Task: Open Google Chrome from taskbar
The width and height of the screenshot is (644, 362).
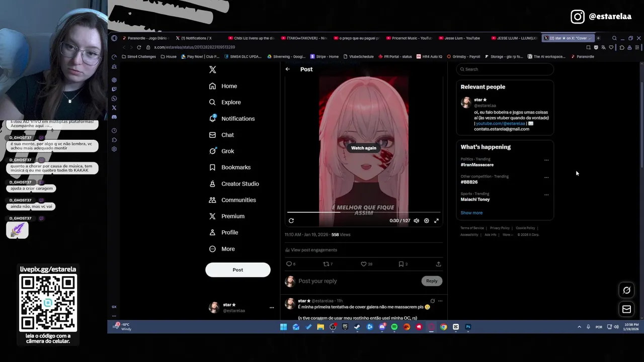Action: (443, 327)
